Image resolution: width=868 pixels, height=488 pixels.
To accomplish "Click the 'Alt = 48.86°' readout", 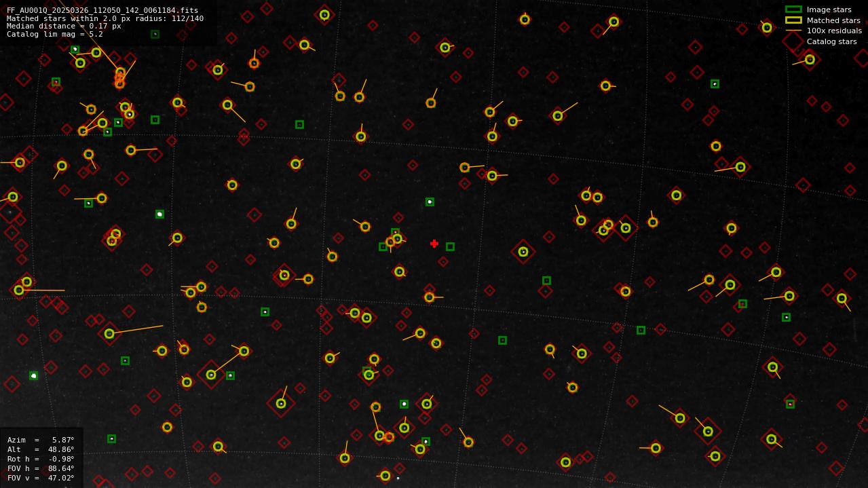I will coord(41,449).
